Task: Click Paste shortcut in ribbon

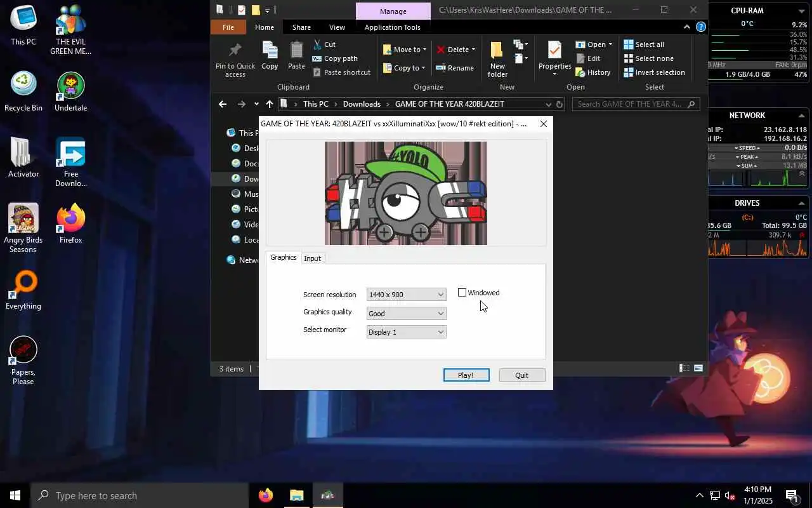Action: tap(341, 72)
